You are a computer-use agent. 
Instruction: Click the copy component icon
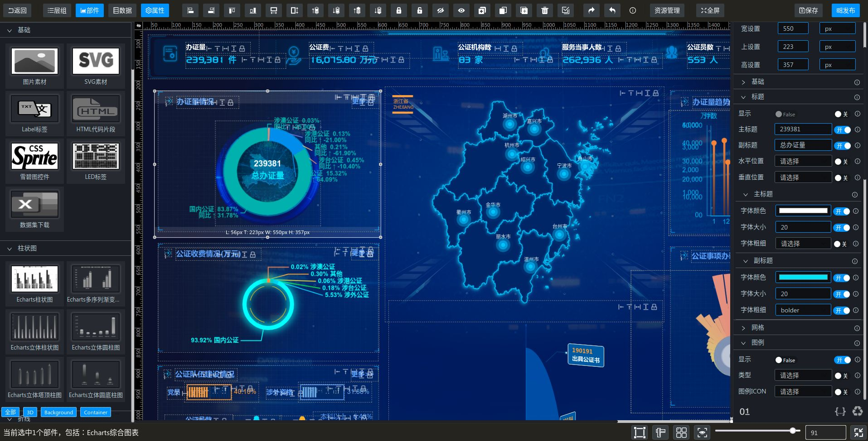[503, 10]
